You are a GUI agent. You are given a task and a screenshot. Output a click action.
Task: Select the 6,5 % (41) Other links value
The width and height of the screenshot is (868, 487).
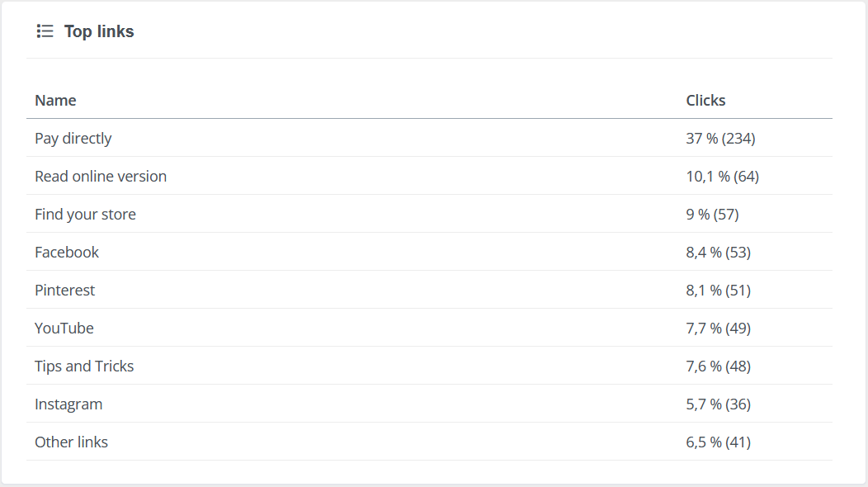(x=718, y=442)
